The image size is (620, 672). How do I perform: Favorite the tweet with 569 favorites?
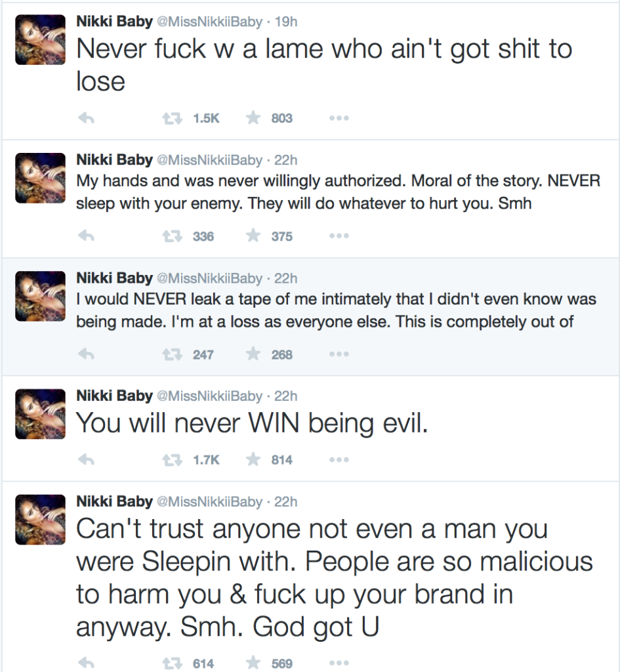point(253,663)
